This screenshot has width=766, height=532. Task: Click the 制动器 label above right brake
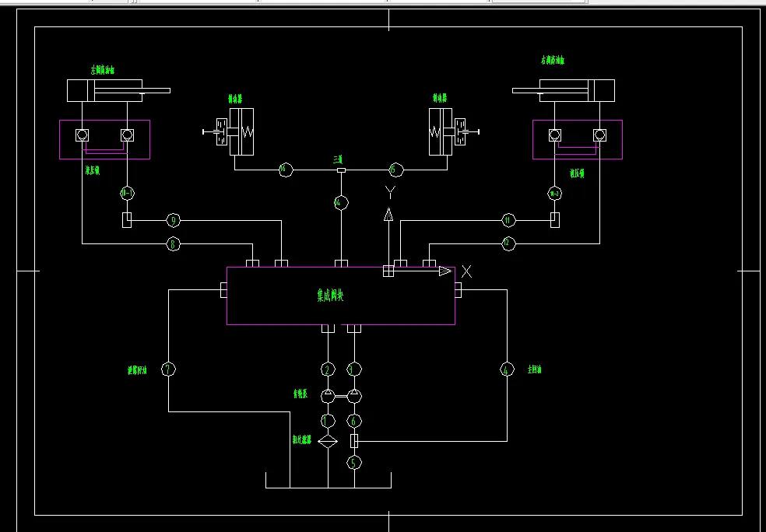[x=440, y=99]
